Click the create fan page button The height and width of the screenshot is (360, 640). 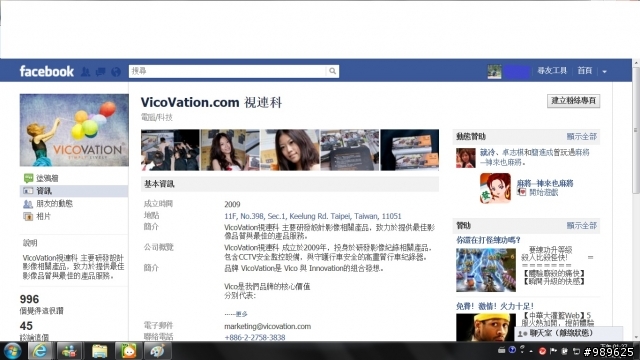pos(573,100)
